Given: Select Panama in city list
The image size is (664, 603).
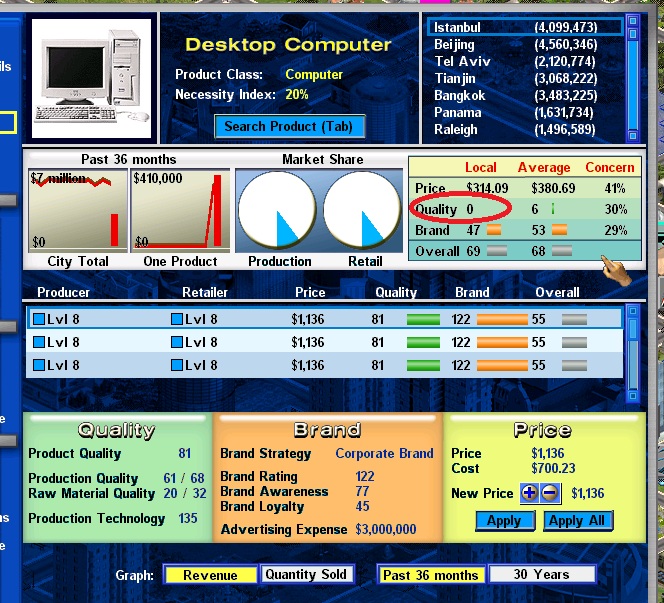Looking at the screenshot, I should coord(525,112).
